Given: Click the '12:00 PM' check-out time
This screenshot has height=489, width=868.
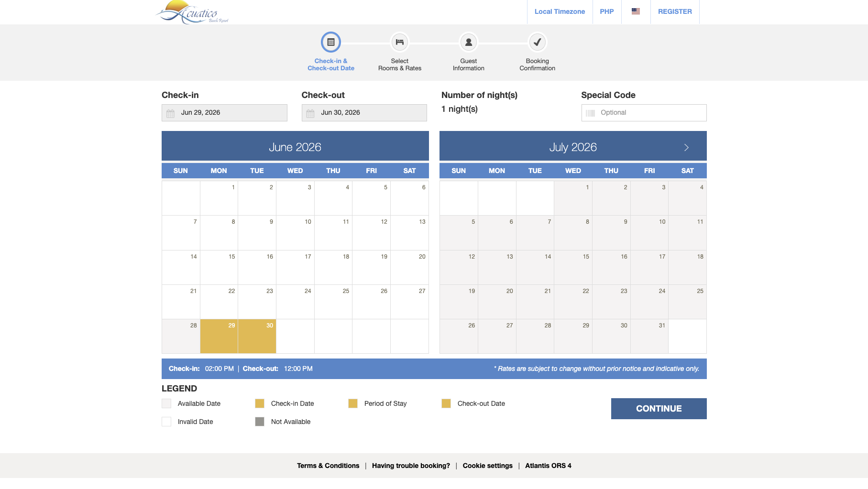Looking at the screenshot, I should pos(298,369).
